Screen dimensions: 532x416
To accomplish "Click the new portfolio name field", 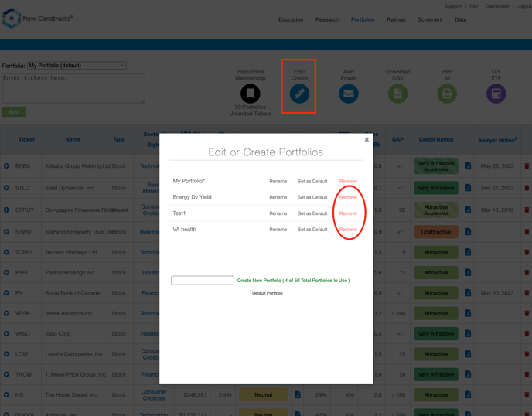I will [x=203, y=281].
